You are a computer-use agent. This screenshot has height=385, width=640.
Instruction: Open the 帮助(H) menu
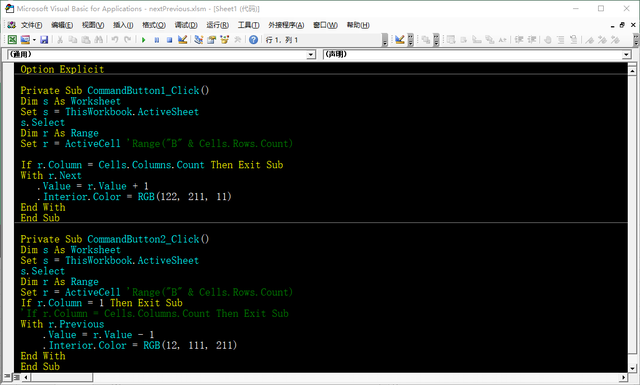click(x=358, y=25)
